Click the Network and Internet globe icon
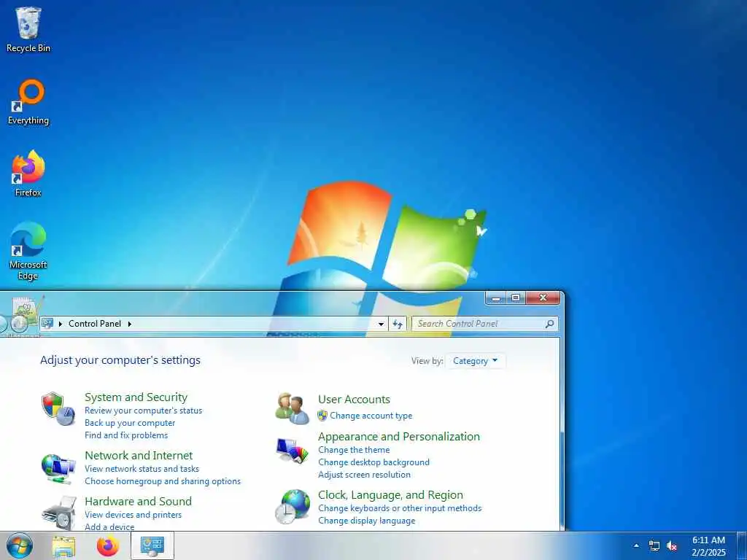The width and height of the screenshot is (747, 560). [x=58, y=469]
